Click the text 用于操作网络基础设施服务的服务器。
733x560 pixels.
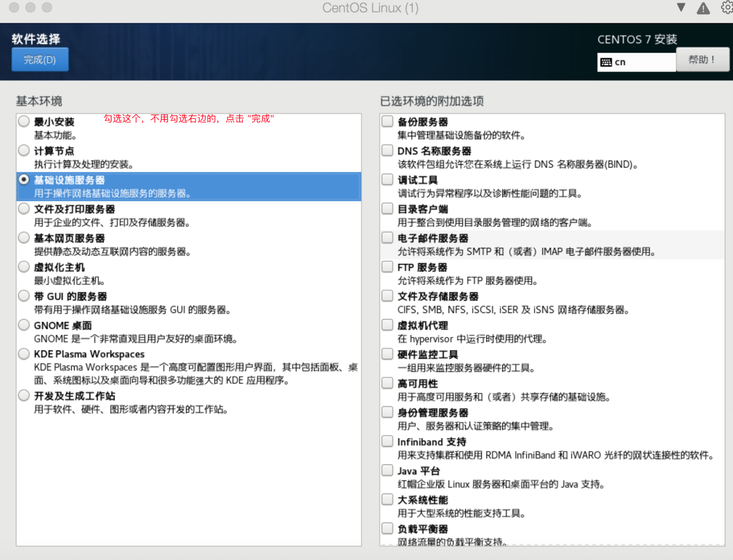[x=112, y=194]
